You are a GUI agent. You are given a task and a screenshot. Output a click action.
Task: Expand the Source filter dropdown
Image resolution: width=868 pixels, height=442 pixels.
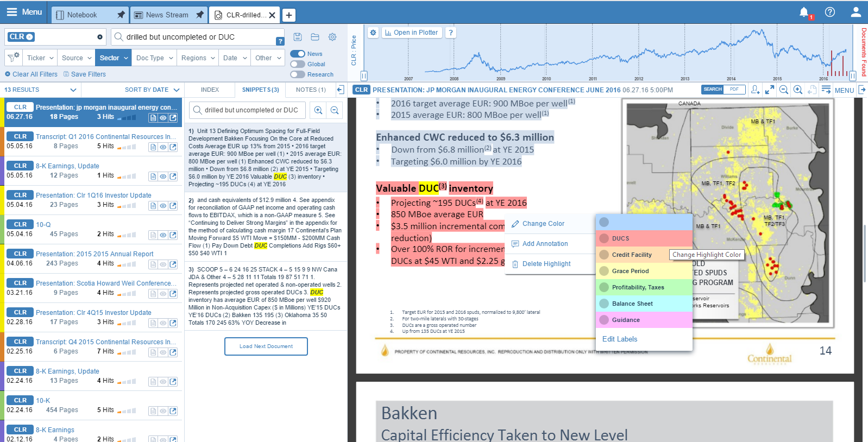77,58
